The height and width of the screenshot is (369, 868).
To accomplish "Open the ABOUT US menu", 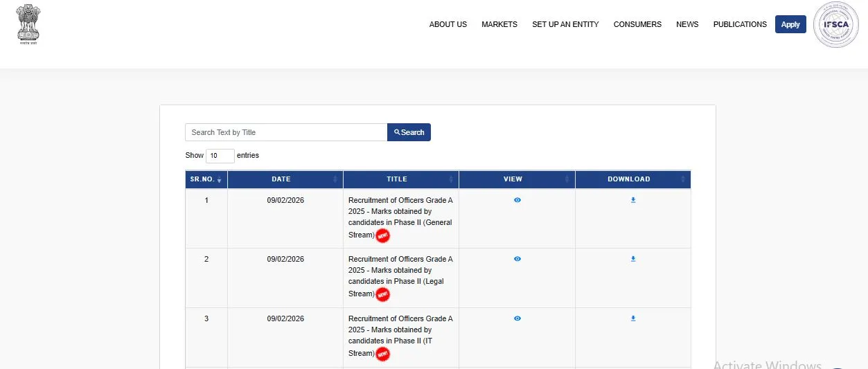I will (448, 24).
